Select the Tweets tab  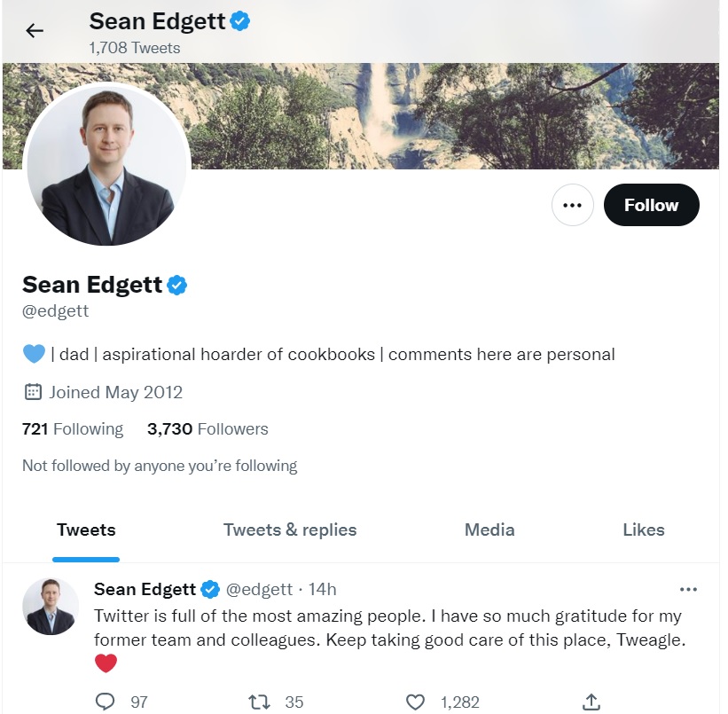86,530
